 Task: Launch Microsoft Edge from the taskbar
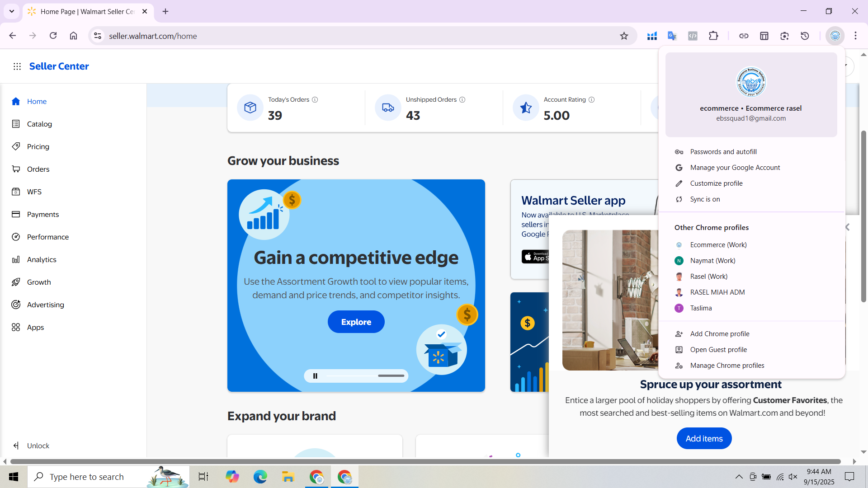pyautogui.click(x=260, y=477)
